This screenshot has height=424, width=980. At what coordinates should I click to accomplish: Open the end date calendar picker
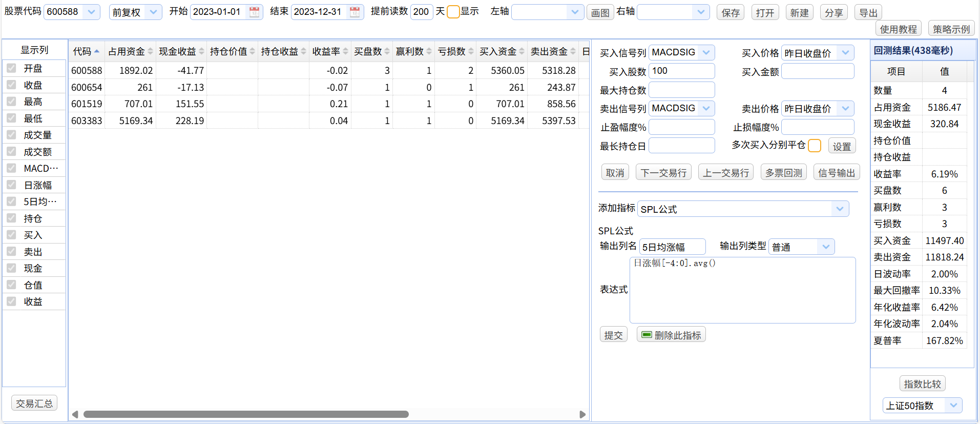point(355,12)
